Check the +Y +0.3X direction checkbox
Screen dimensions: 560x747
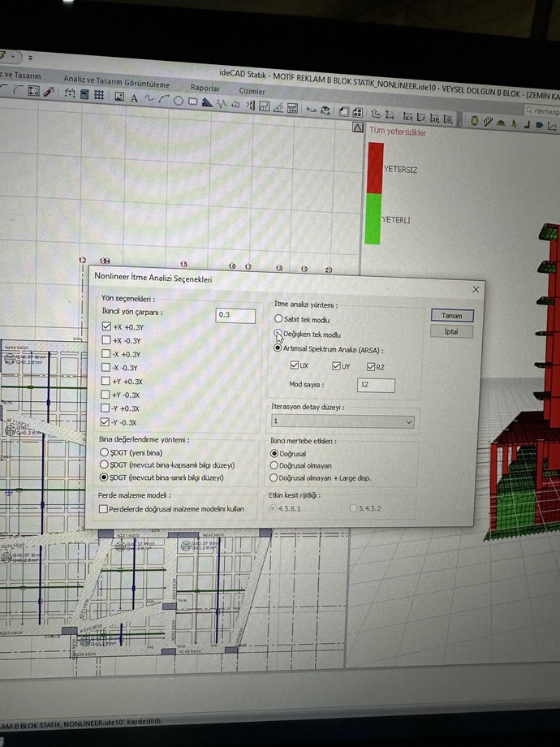click(106, 381)
